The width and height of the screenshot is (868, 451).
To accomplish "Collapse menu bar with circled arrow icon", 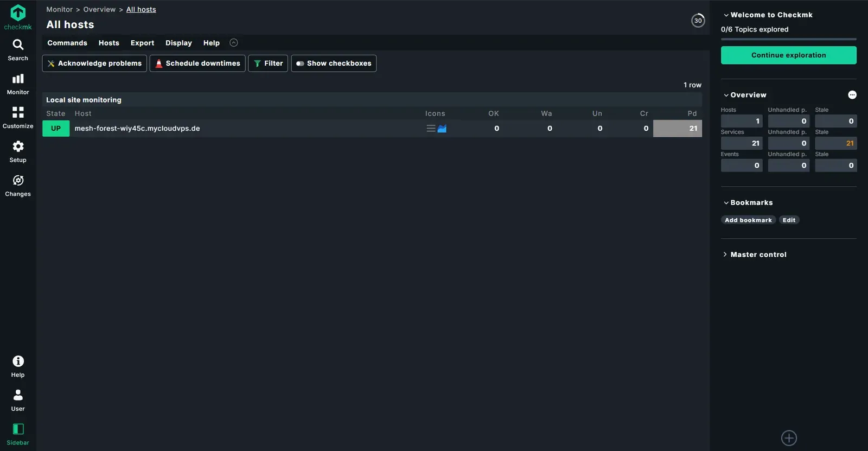I will click(x=234, y=43).
